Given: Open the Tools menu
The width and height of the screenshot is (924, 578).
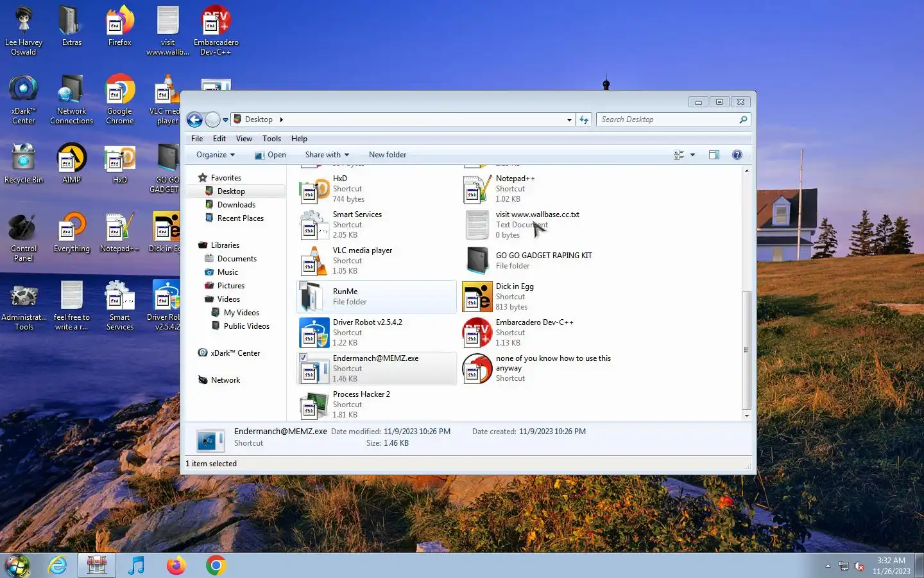Looking at the screenshot, I should pos(271,139).
